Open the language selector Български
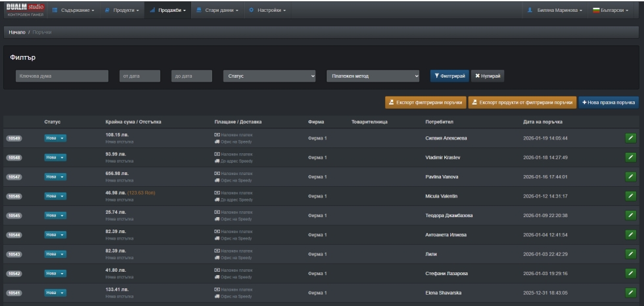644x306 pixels. [x=610, y=10]
